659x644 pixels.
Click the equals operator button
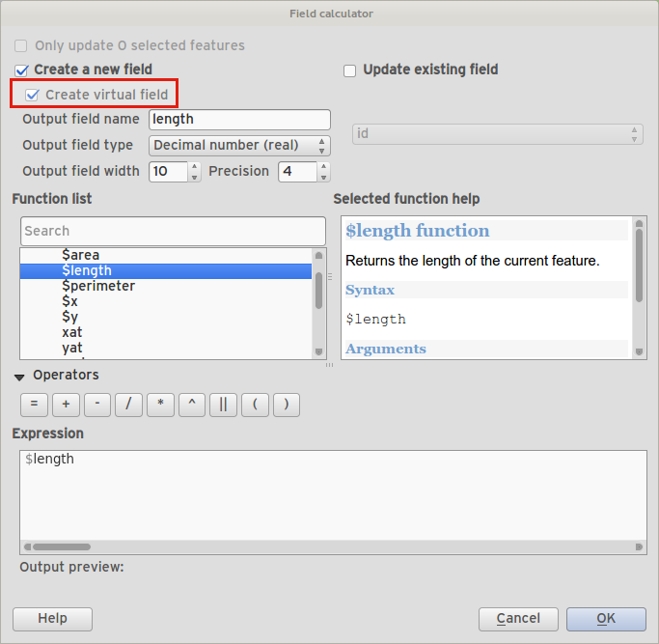click(x=34, y=405)
